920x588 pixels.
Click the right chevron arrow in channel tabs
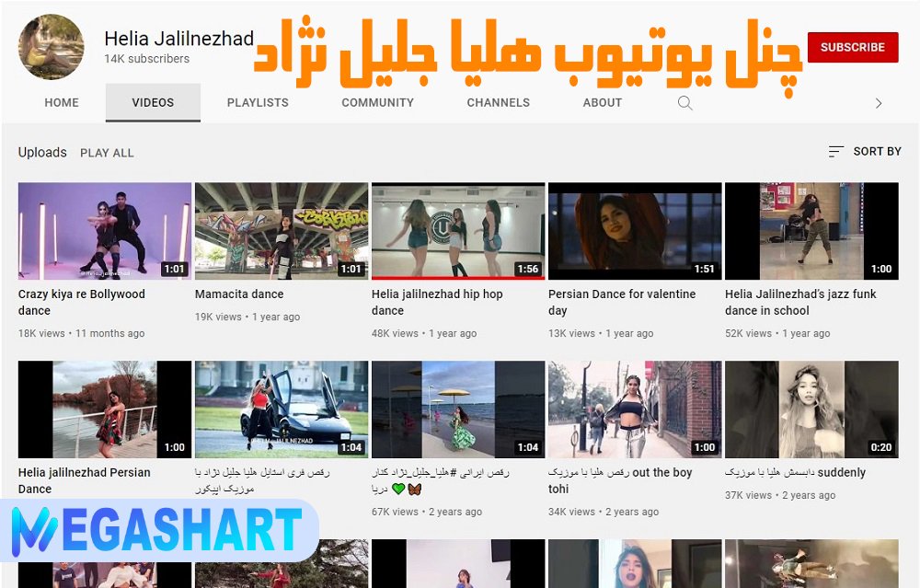click(879, 103)
